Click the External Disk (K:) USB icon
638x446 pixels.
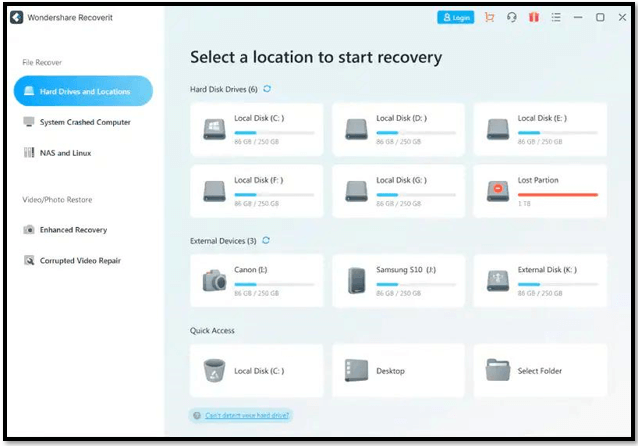(x=498, y=280)
